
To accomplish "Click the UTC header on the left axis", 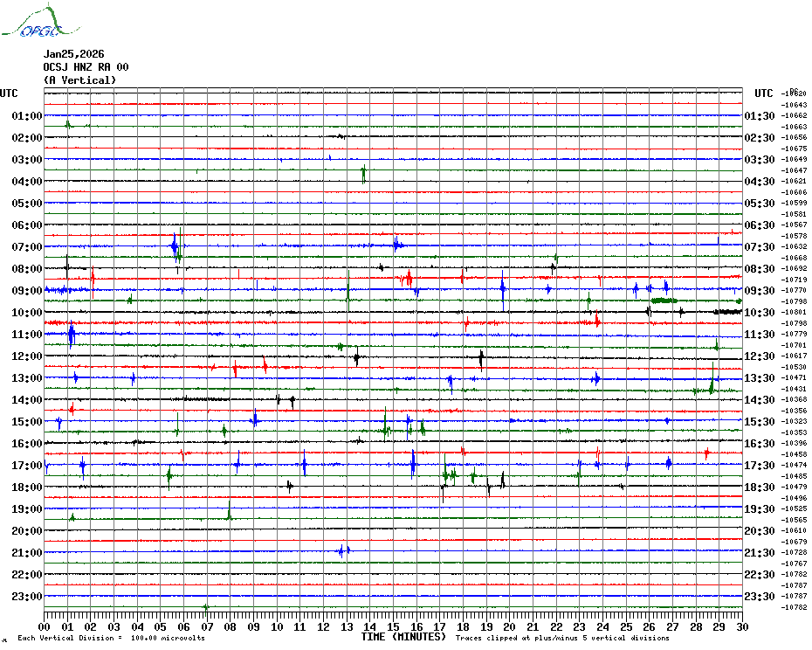I will (x=9, y=93).
